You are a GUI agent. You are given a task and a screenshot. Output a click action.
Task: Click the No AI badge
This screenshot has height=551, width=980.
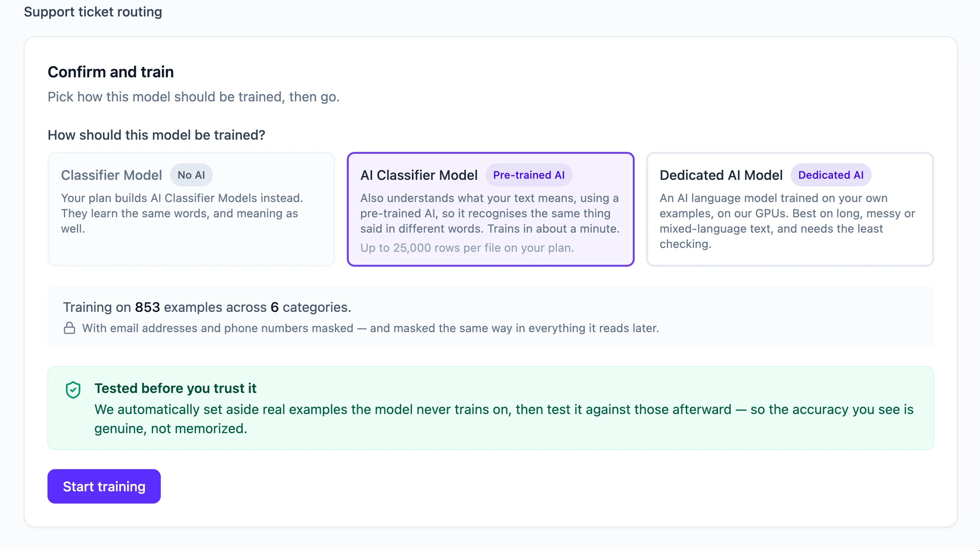coord(191,175)
